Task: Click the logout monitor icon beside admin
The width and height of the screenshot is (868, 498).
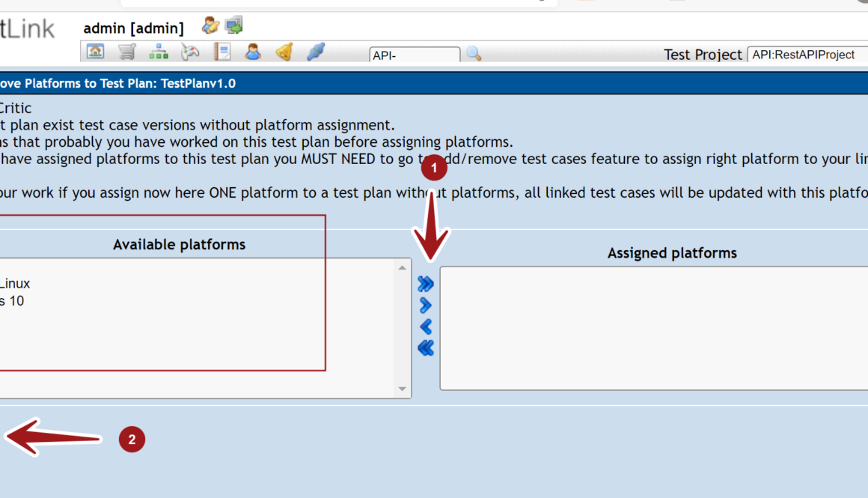Action: (x=234, y=26)
